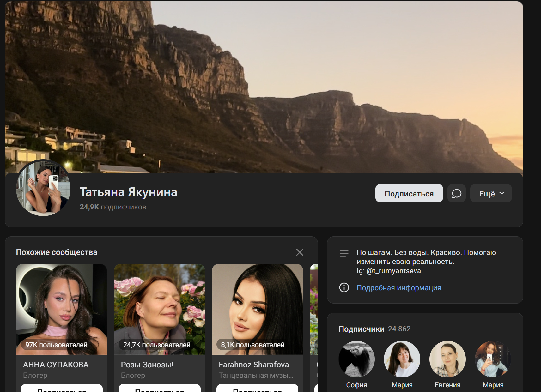
Task: Open the message chat bubble icon
Action: 456,193
